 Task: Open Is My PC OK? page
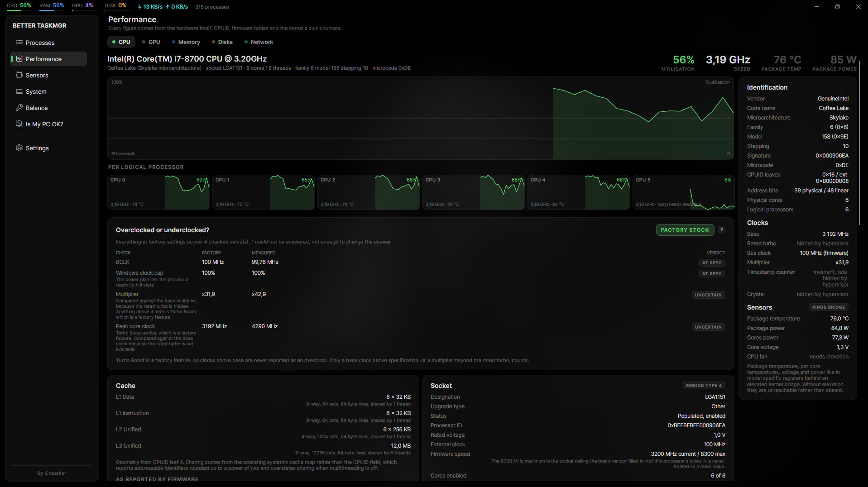tap(48, 124)
